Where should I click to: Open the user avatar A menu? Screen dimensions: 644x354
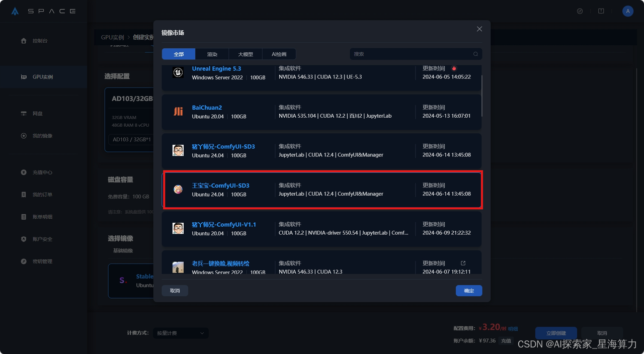[628, 11]
